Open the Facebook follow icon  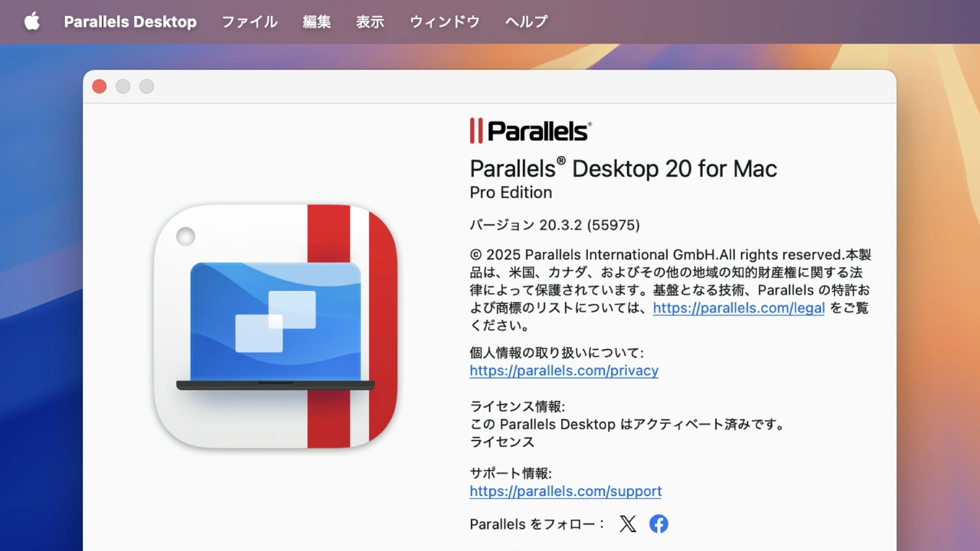point(658,523)
